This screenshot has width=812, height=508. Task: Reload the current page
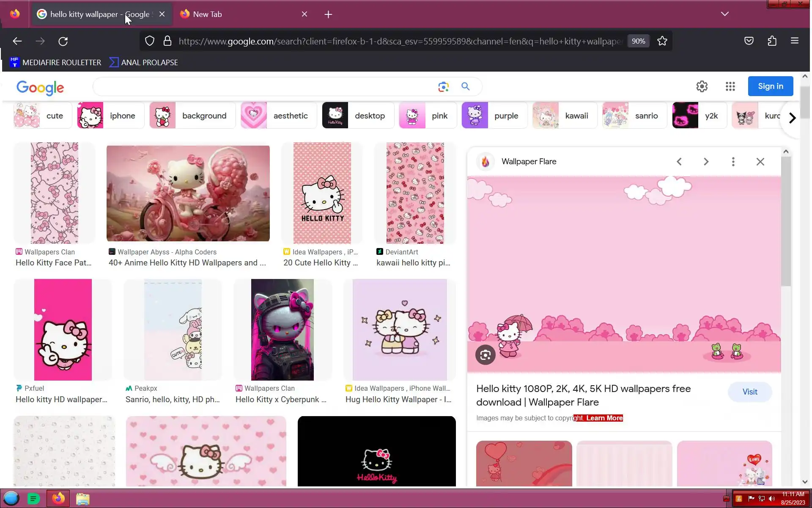click(63, 41)
